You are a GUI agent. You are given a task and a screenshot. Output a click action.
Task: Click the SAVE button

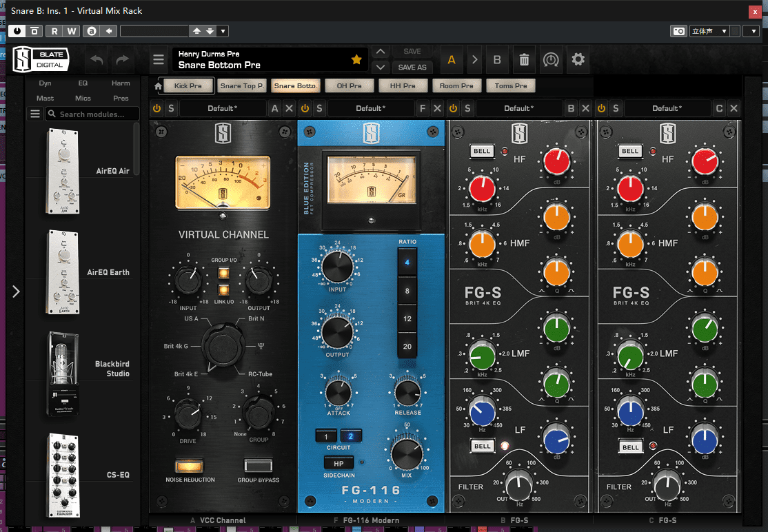tap(412, 52)
